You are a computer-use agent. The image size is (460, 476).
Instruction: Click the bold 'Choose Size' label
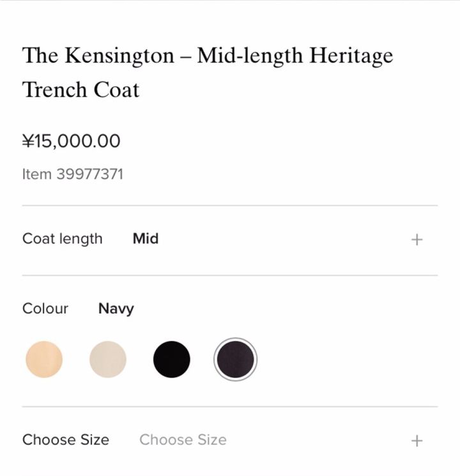click(x=66, y=440)
